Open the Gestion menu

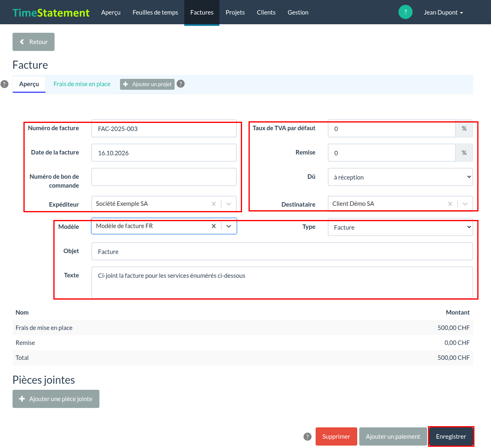pyautogui.click(x=298, y=13)
